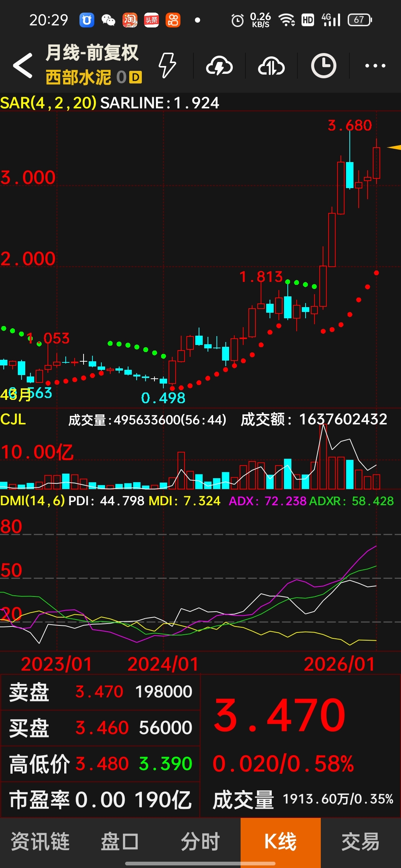Tap the back arrow icon
The height and width of the screenshot is (868, 401).
(23, 65)
